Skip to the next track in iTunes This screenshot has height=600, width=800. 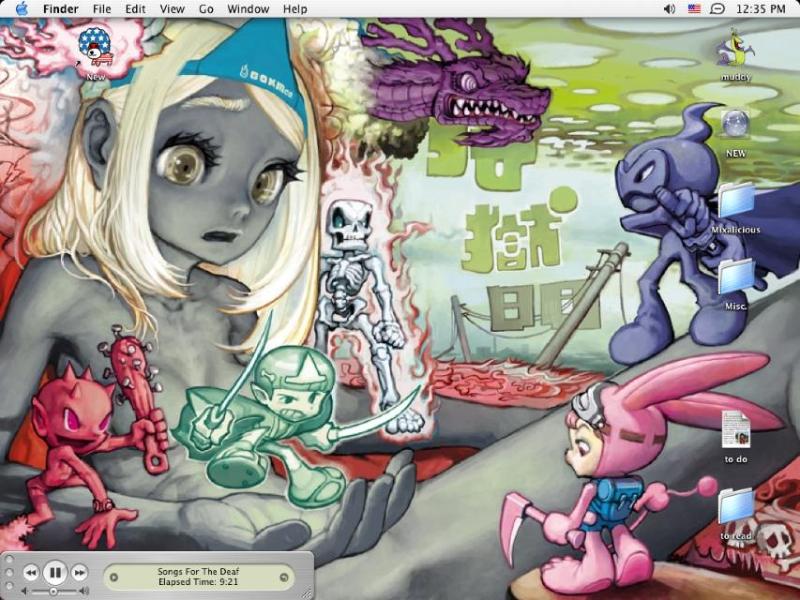point(80,573)
